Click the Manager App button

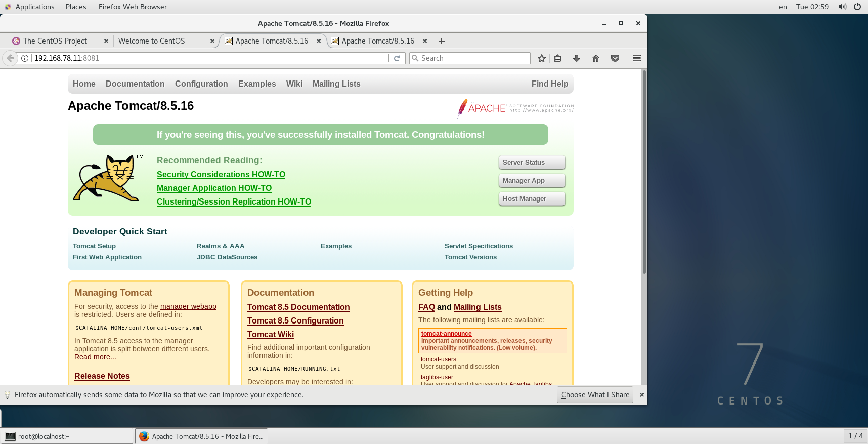click(x=532, y=181)
